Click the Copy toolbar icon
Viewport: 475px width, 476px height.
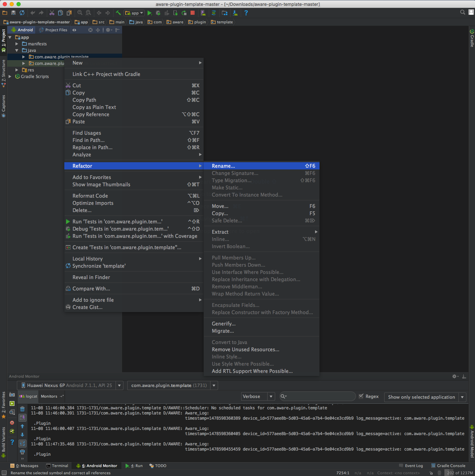click(61, 13)
